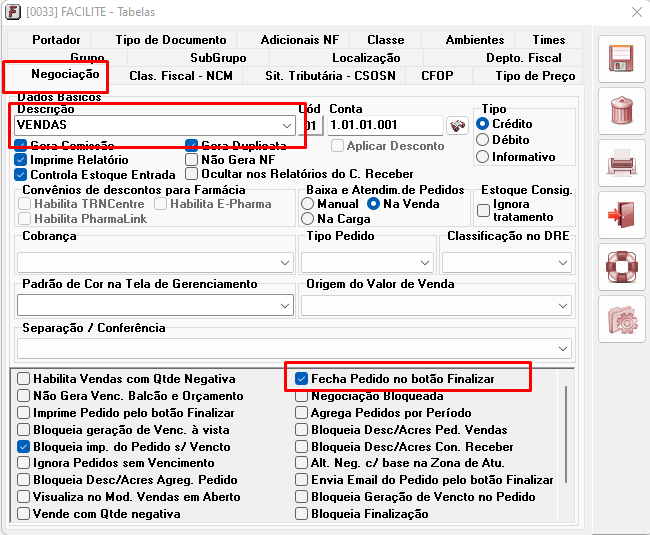Check Bloqueia geração de Venc. à vista
This screenshot has height=535, width=650.
24,429
